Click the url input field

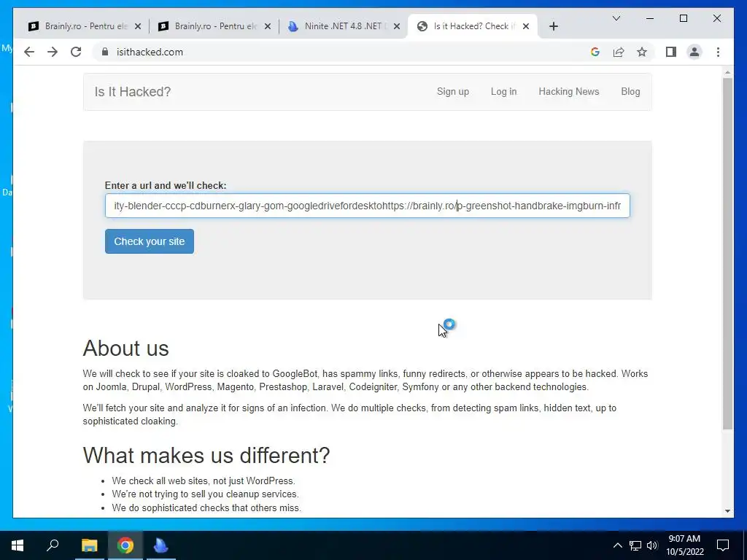(368, 206)
